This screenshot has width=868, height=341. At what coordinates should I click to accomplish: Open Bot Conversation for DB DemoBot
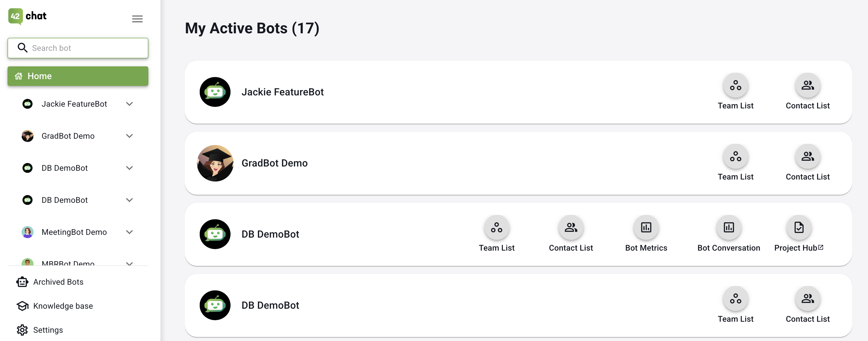[728, 228]
